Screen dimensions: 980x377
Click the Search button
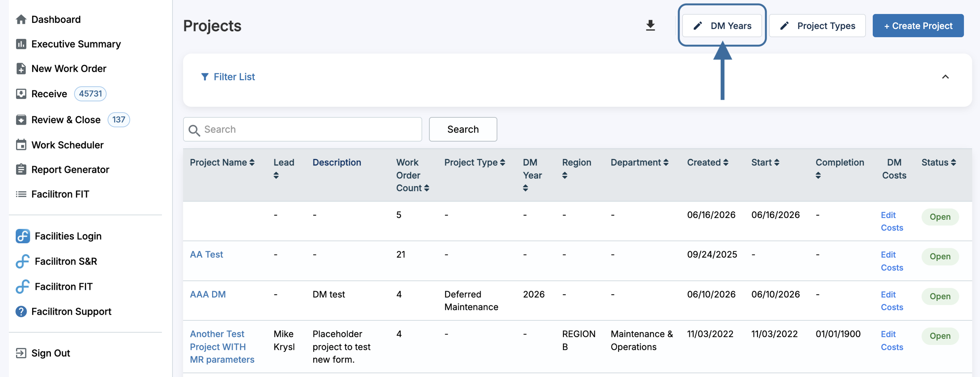click(463, 129)
